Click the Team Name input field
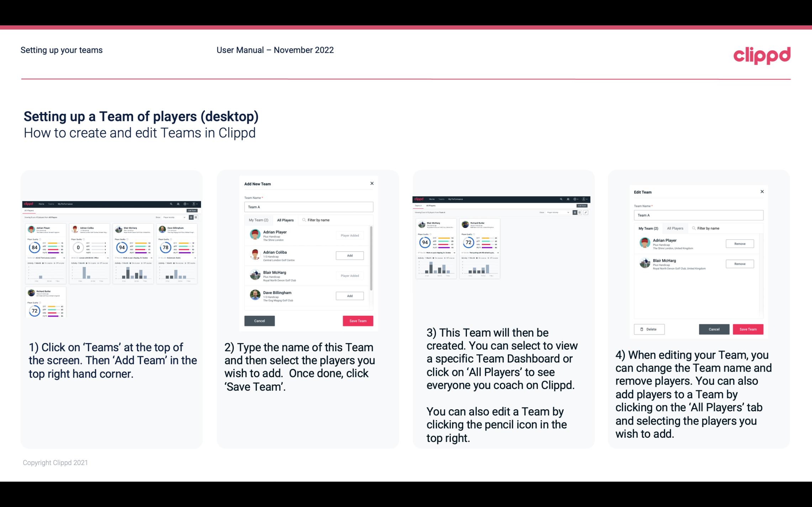This screenshot has width=812, height=507. point(308,207)
